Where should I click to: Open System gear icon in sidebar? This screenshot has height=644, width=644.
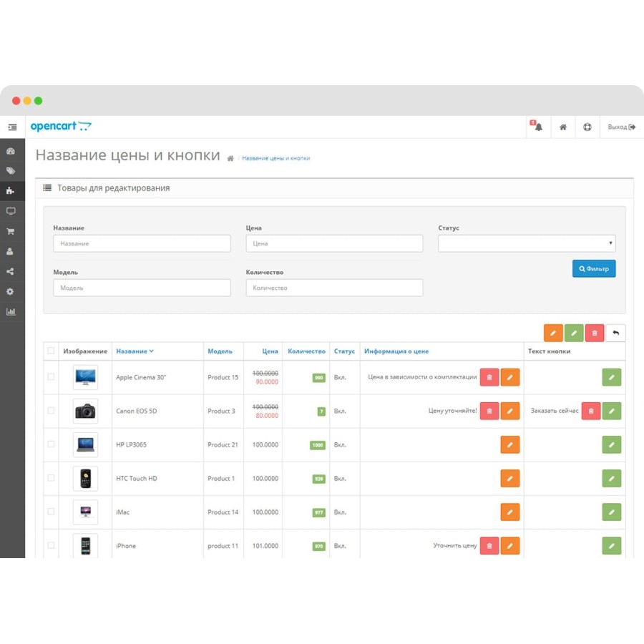click(x=11, y=292)
